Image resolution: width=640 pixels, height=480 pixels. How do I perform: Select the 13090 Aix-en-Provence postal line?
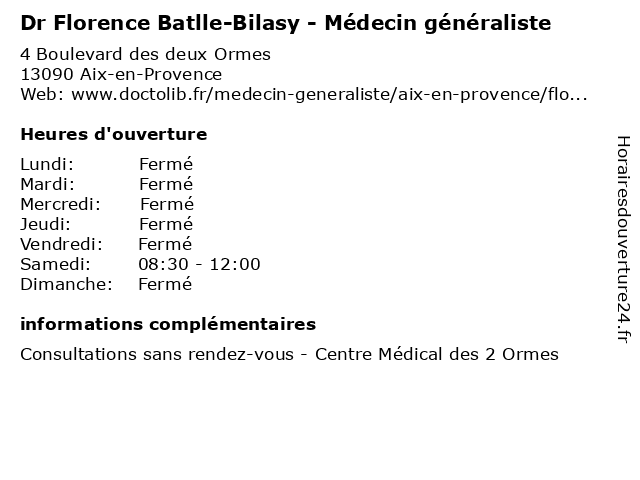[121, 74]
